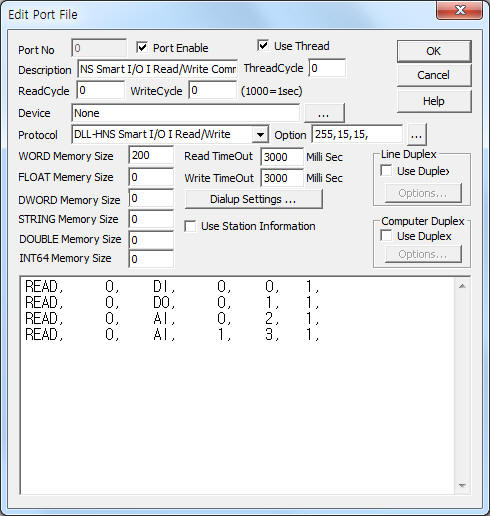Click scroll down arrow of script box
The image size is (490, 516).
(462, 485)
